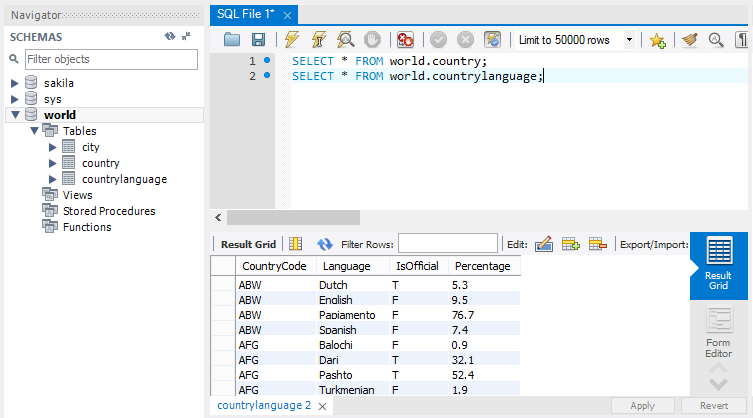Image resolution: width=753 pixels, height=418 pixels.
Task: Select the sakila schema
Action: coord(59,83)
